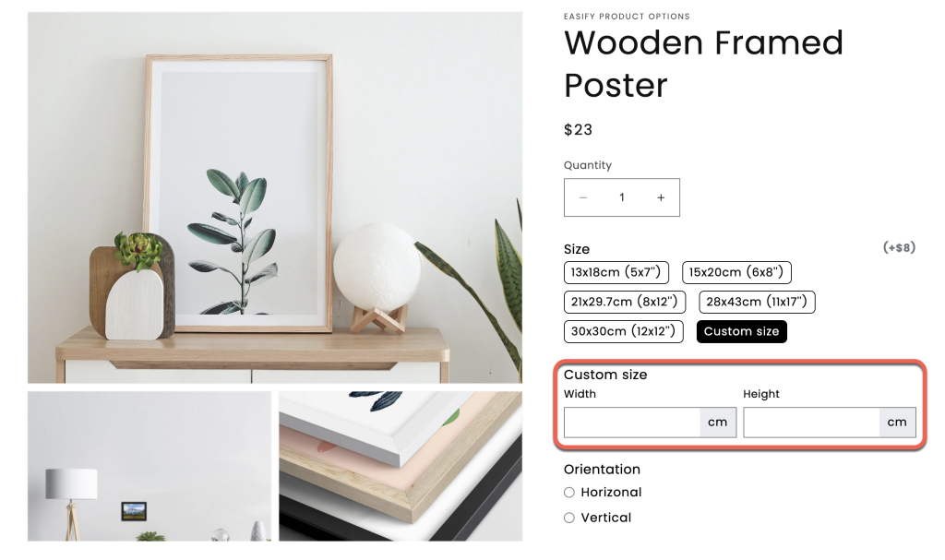Decrease quantity with the minus icon
945x560 pixels.
click(583, 197)
